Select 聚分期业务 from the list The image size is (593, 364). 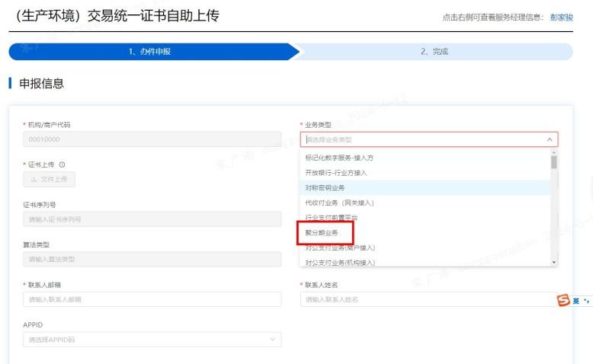click(x=325, y=232)
